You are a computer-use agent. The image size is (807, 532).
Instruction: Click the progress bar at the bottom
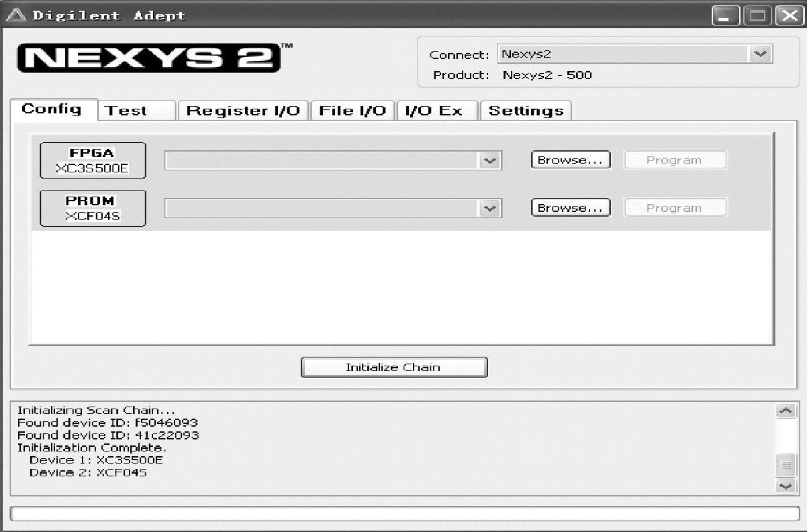pos(405,514)
